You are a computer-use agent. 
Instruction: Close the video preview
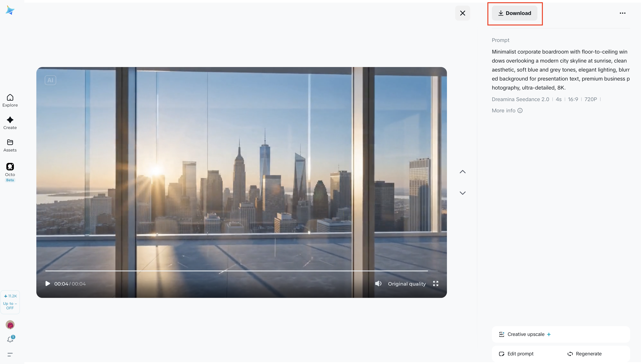coord(462,13)
